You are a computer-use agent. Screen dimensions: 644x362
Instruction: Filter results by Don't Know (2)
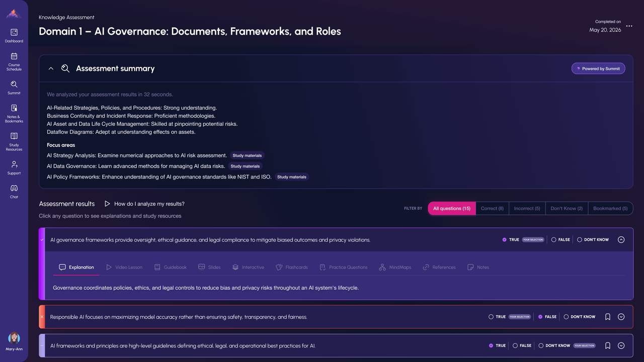click(567, 208)
